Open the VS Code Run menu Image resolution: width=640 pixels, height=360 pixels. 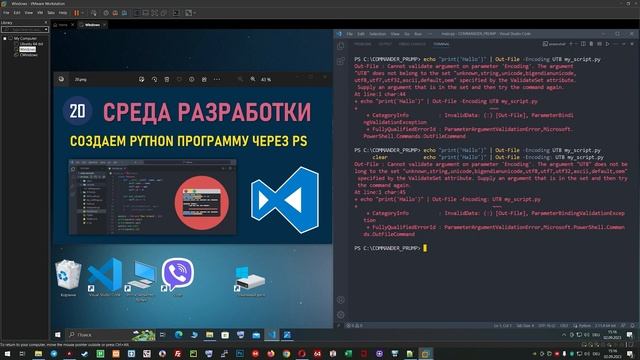418,34
